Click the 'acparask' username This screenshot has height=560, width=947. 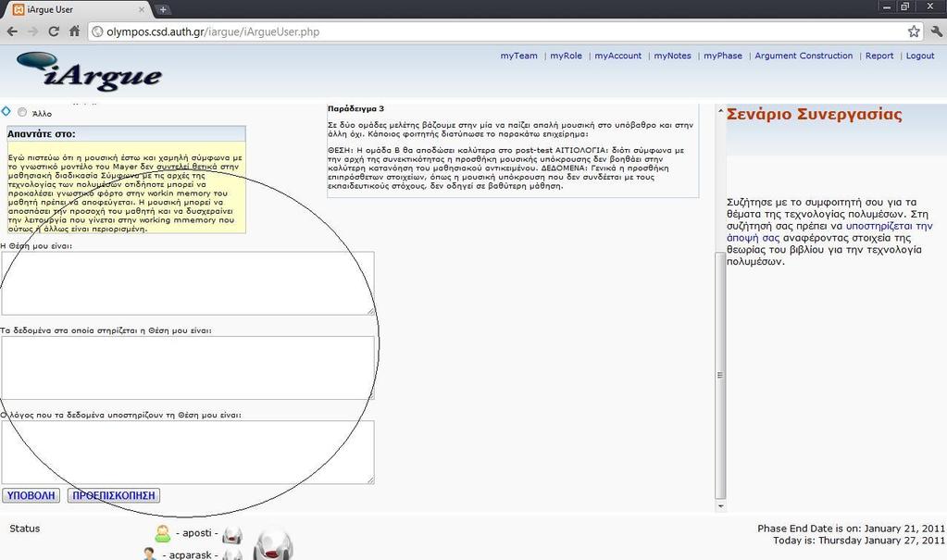point(191,554)
